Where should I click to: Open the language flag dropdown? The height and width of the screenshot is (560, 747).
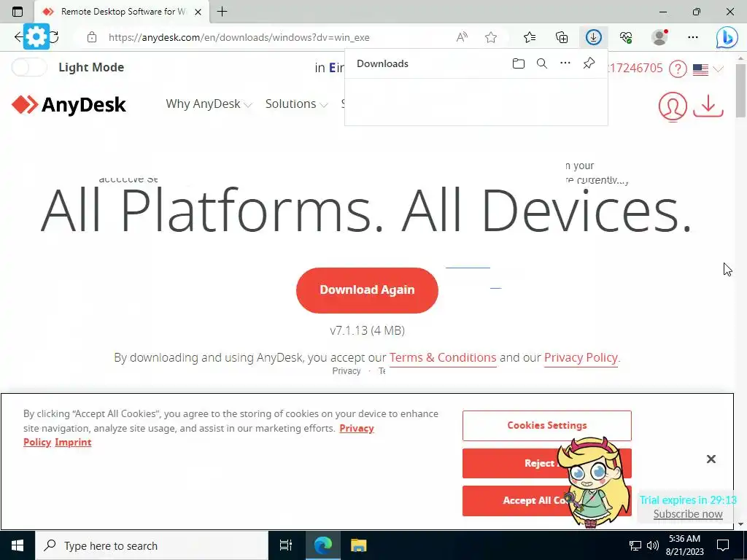point(708,69)
